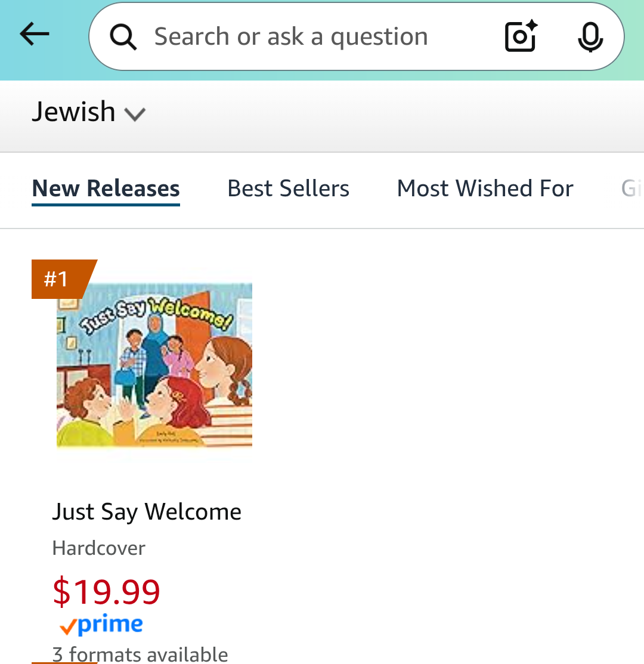644x664 pixels.
Task: Click the Hardcover format label
Action: (99, 548)
